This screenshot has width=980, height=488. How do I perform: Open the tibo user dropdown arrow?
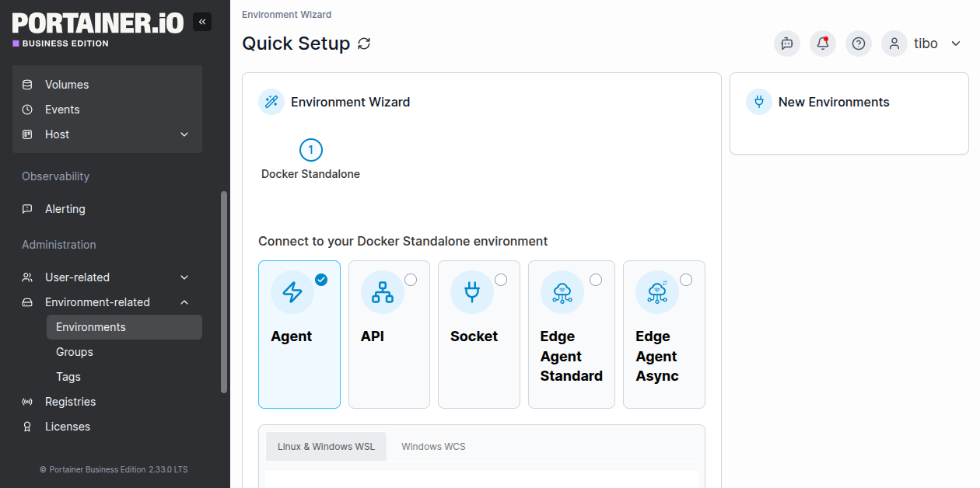956,44
